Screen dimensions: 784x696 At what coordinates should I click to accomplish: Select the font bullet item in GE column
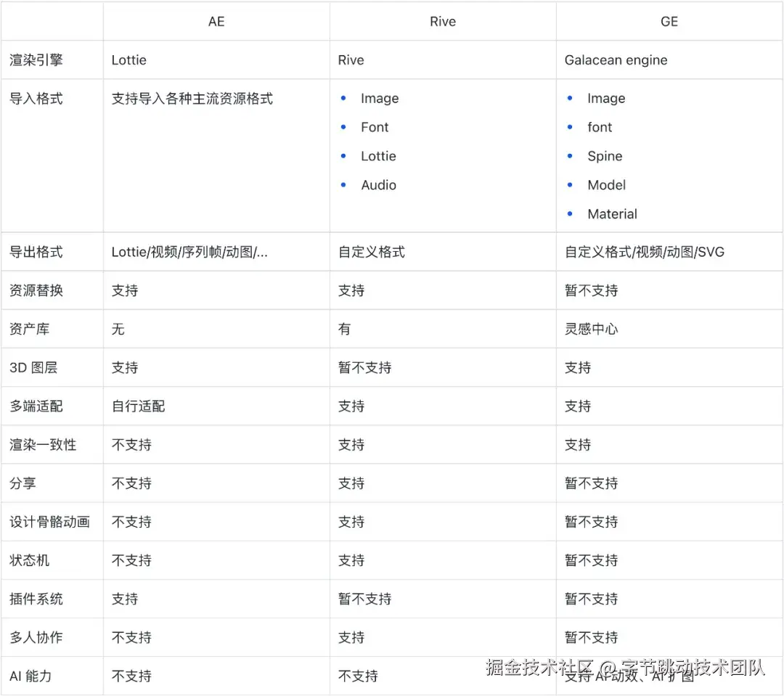tap(600, 127)
